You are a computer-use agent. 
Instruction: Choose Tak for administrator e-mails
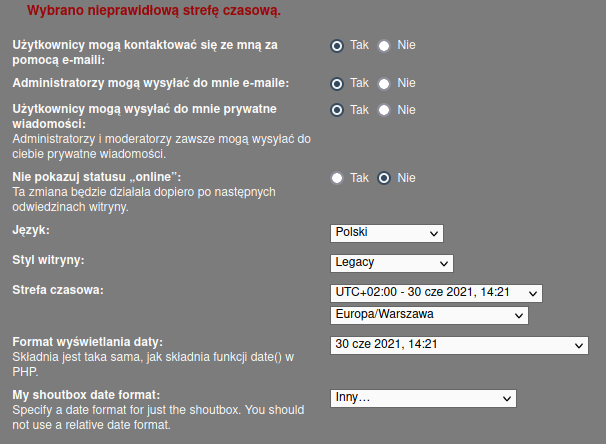pos(337,84)
